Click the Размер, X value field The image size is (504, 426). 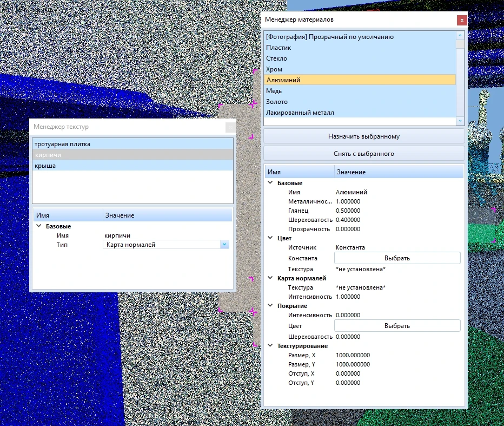353,355
